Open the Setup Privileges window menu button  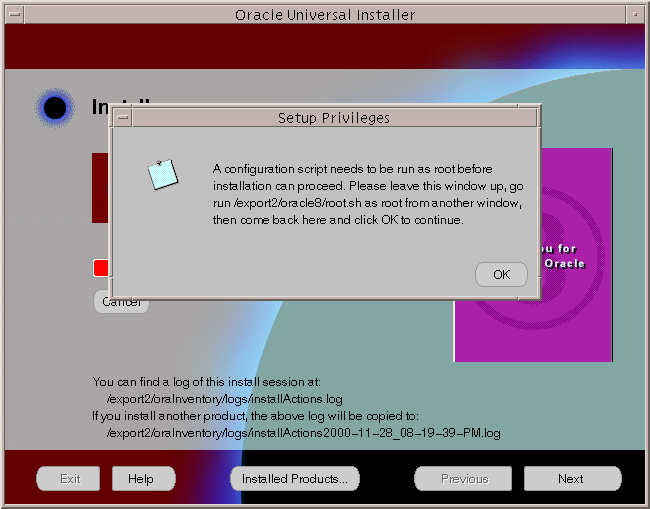[x=123, y=118]
